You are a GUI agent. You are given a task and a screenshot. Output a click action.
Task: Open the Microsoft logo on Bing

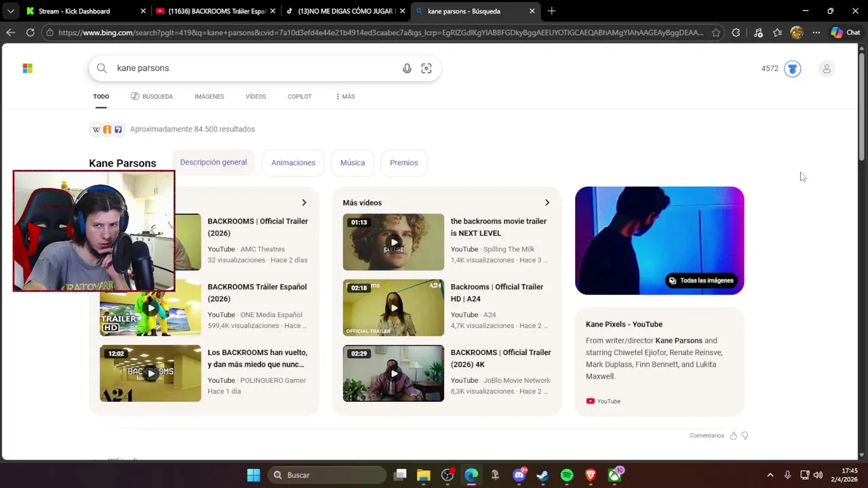coord(27,68)
